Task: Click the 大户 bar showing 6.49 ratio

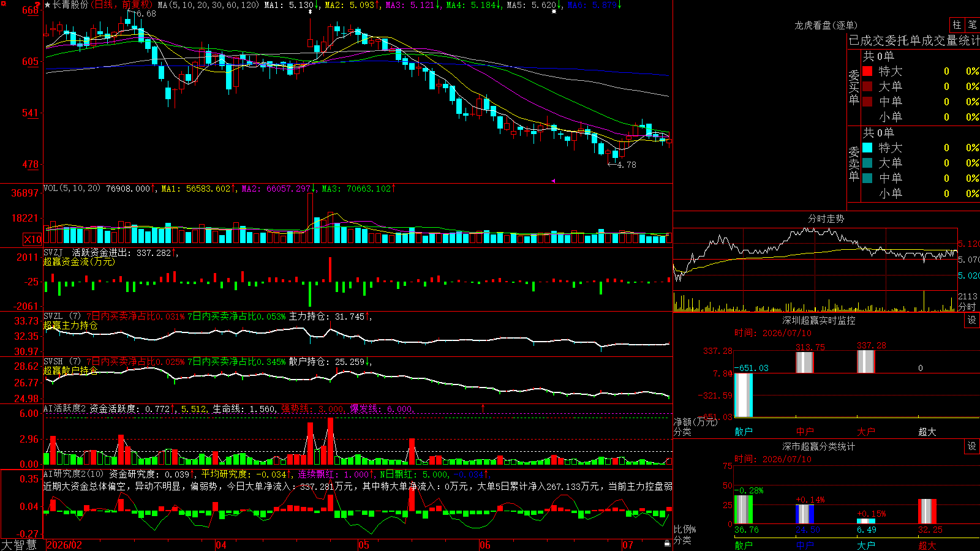Action: coord(866,522)
